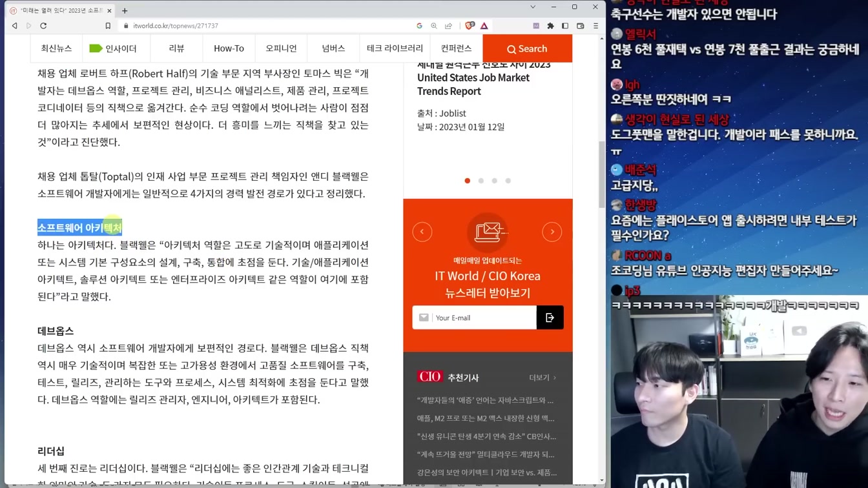Click the zoom magnifier icon in address bar
This screenshot has width=868, height=488.
(x=433, y=26)
